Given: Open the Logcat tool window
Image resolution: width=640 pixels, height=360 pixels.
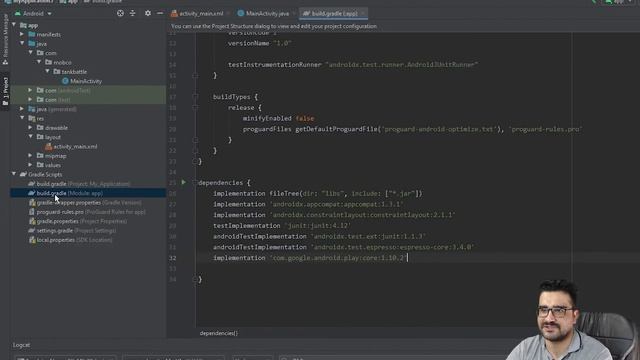Looking at the screenshot, I should pos(21,345).
